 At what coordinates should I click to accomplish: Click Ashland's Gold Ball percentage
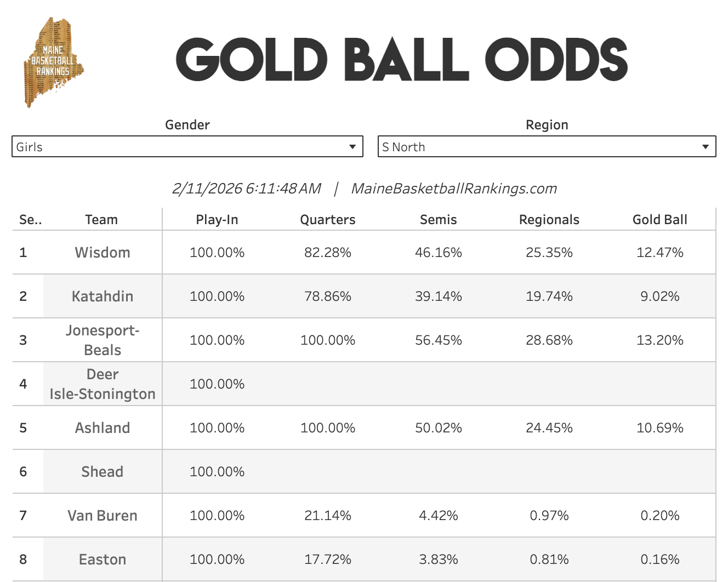pos(660,428)
